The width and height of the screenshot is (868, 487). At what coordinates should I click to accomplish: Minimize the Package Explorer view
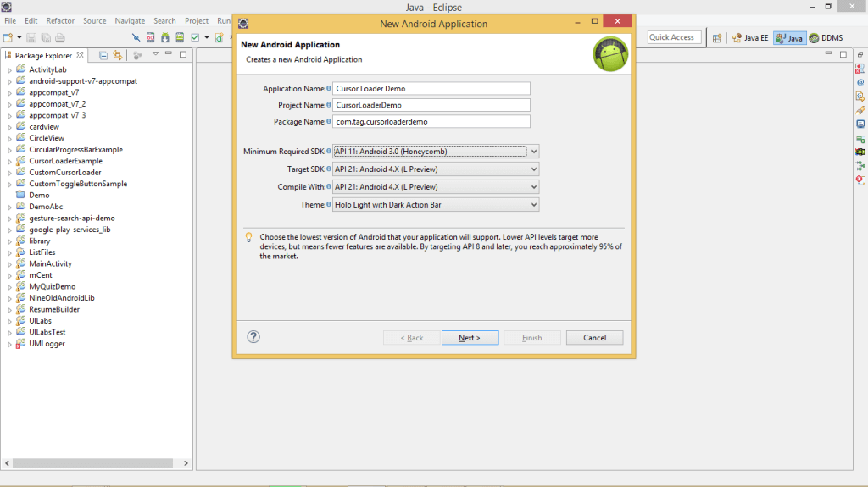pos(169,53)
